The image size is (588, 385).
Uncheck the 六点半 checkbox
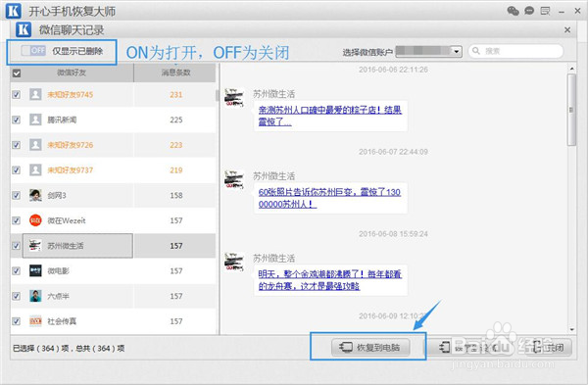click(16, 296)
